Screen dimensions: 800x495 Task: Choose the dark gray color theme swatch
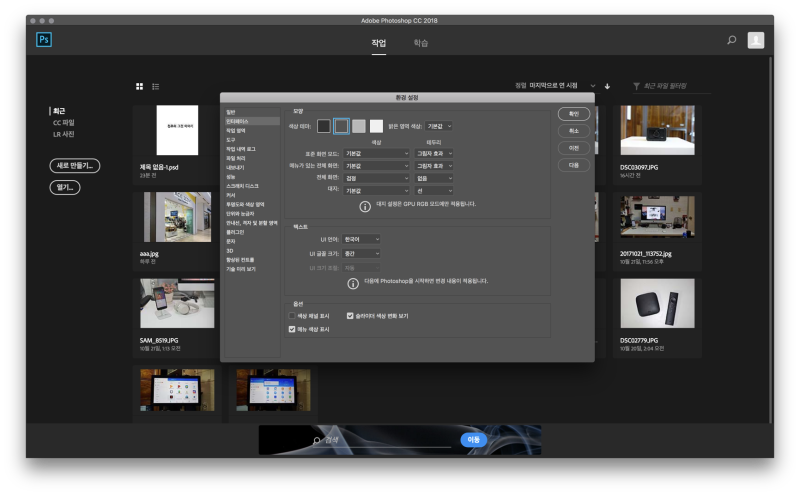[x=341, y=126]
